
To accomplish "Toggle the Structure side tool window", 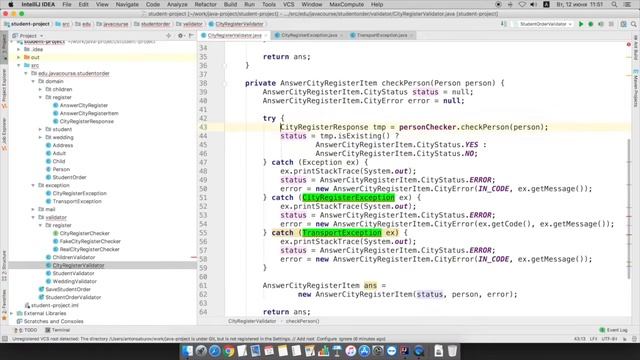I will tap(4, 265).
